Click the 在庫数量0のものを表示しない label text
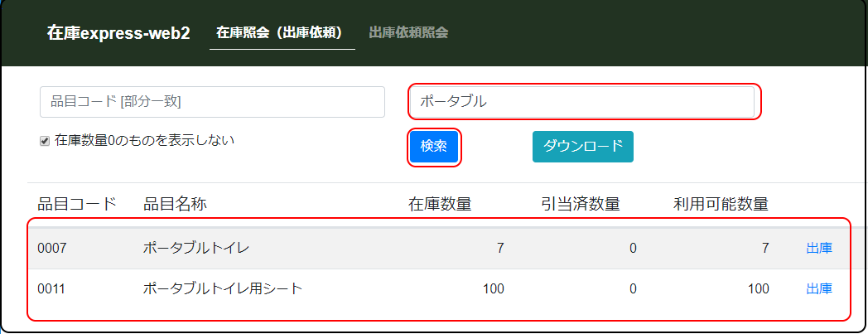The width and height of the screenshot is (868, 334). [144, 140]
